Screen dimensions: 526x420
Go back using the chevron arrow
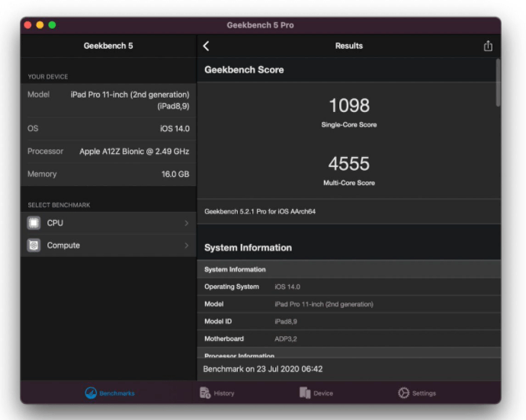[206, 46]
